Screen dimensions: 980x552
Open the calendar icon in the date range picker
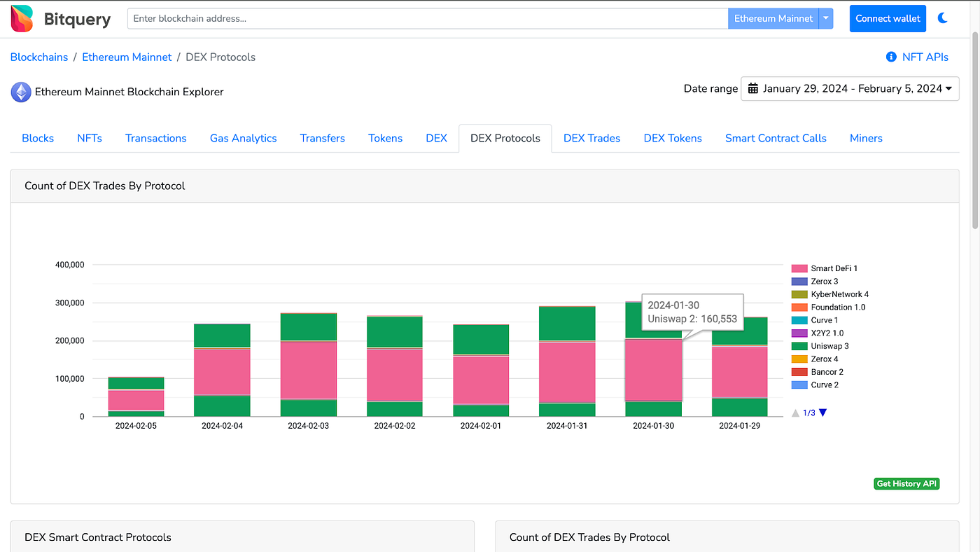pyautogui.click(x=753, y=88)
